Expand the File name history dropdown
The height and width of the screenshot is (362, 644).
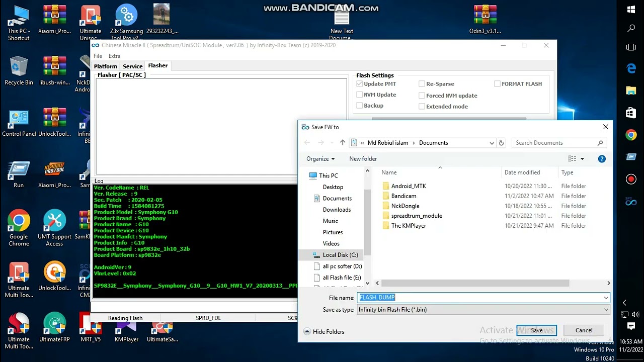pyautogui.click(x=606, y=298)
